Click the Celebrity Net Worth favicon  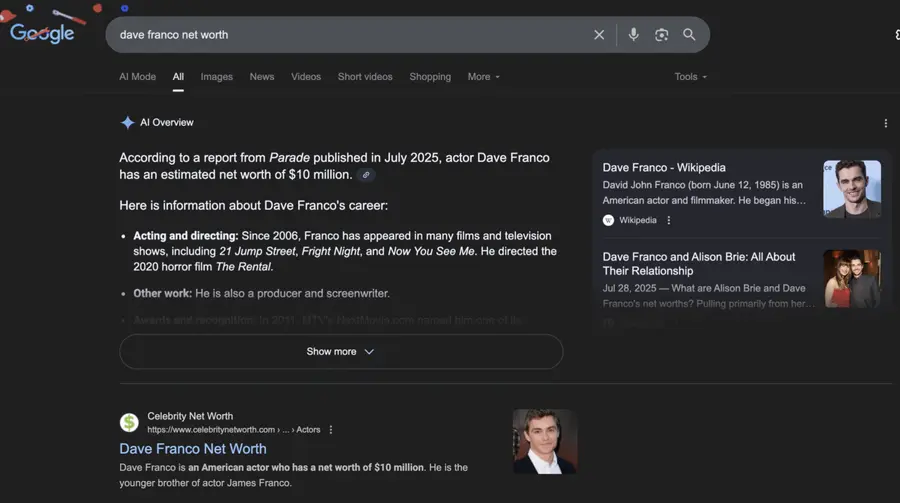129,423
